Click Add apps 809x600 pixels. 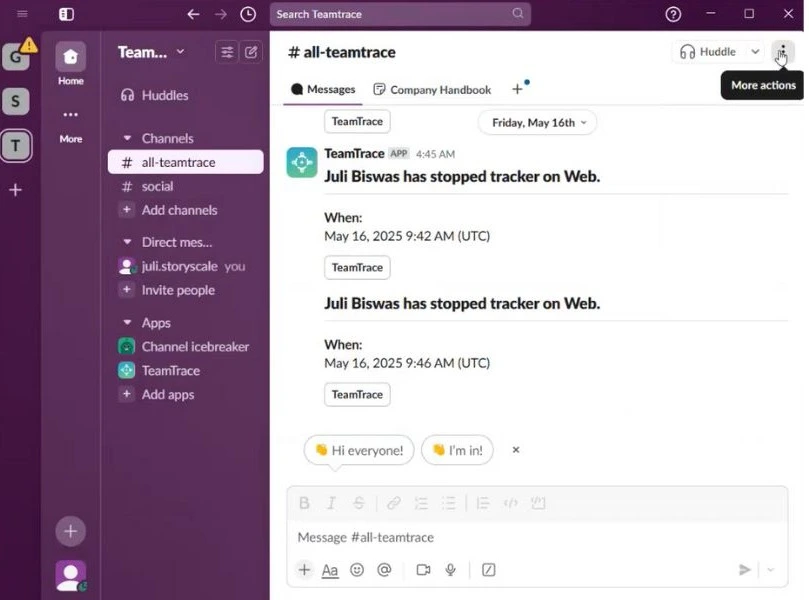click(186, 394)
